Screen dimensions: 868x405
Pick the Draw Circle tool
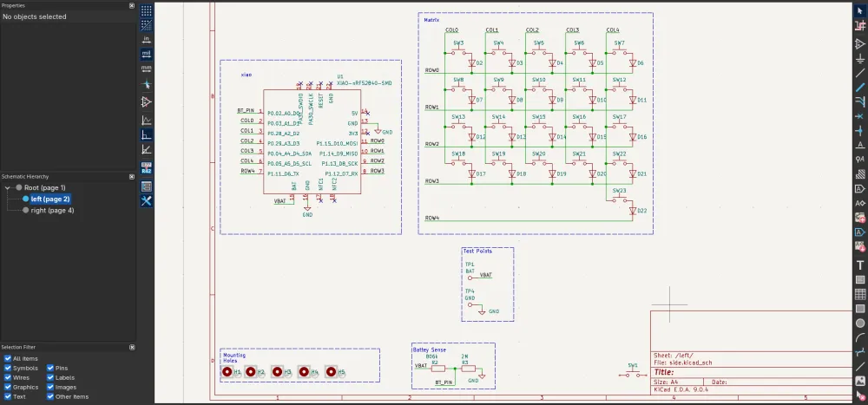(x=859, y=323)
